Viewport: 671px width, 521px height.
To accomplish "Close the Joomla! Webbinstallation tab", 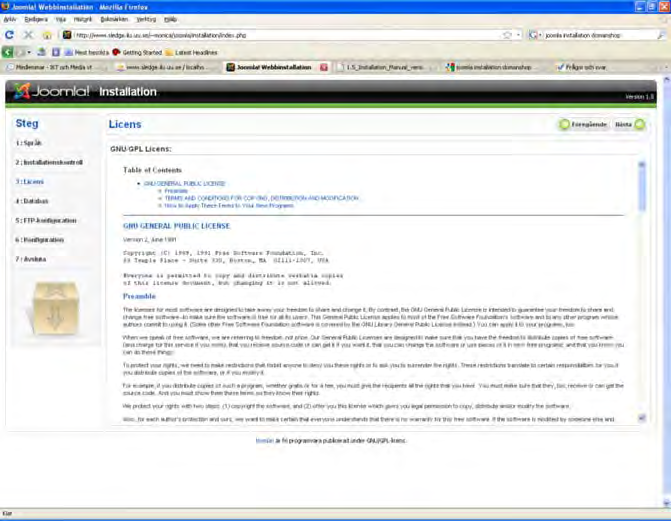I will coord(324,67).
